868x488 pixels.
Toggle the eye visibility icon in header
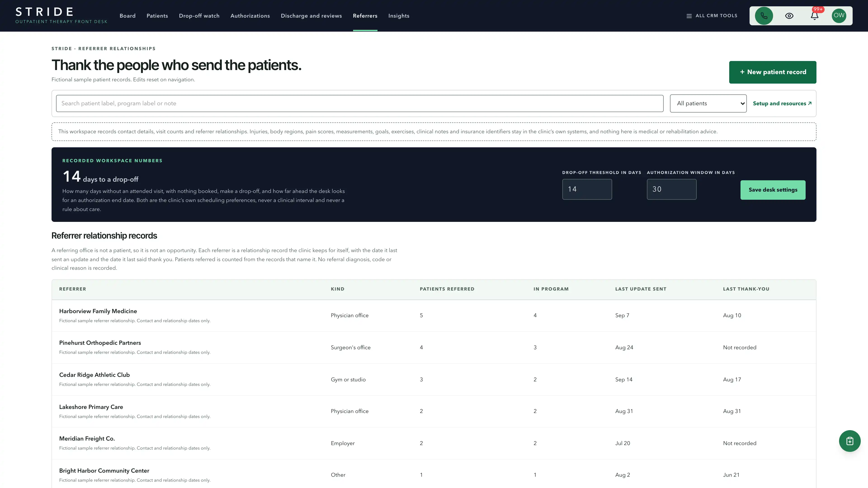point(789,16)
